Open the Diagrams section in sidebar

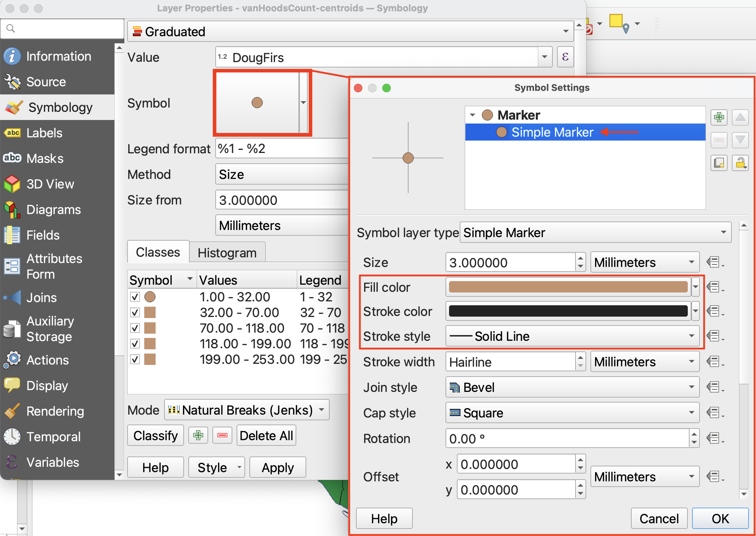pyautogui.click(x=53, y=210)
